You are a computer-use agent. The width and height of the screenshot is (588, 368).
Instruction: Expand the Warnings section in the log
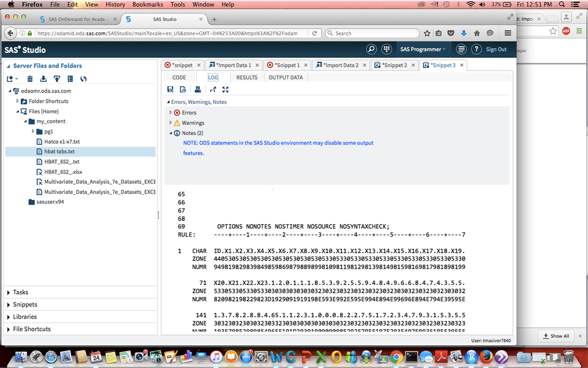coord(171,123)
